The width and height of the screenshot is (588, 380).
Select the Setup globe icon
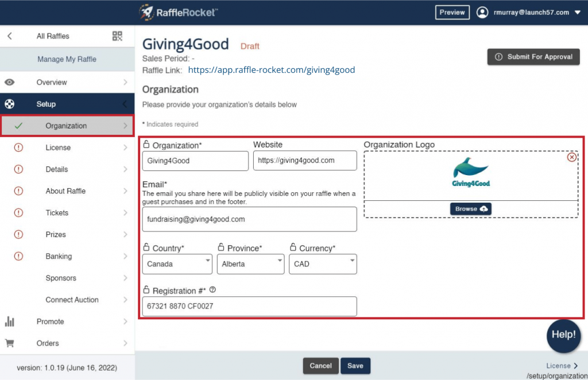point(9,104)
